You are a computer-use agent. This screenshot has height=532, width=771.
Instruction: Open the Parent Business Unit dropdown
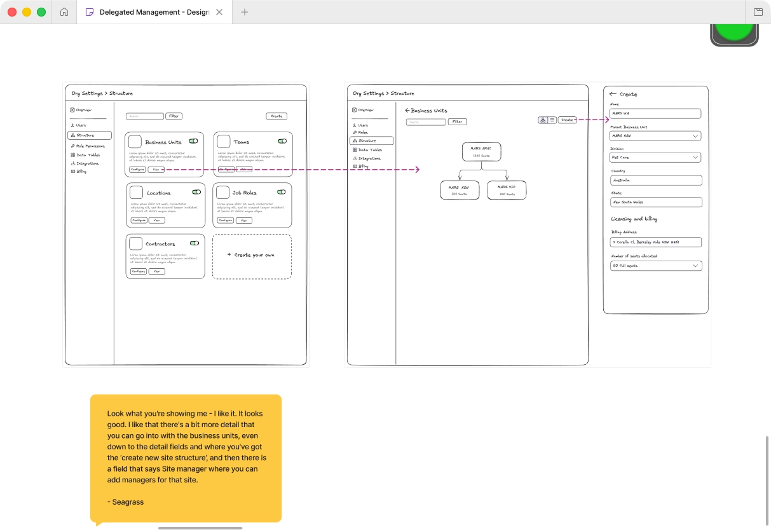655,136
